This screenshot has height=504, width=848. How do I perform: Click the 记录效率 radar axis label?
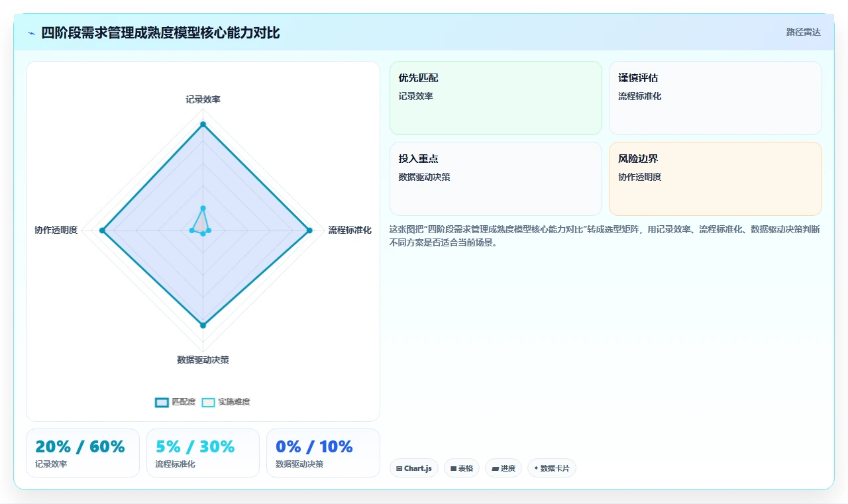click(203, 99)
